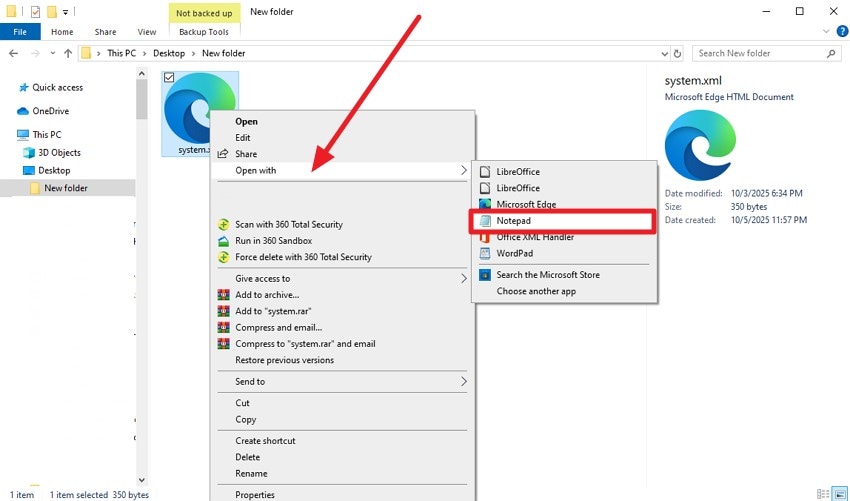The width and height of the screenshot is (850, 501).
Task: Click the Office XML Handler icon
Action: pos(485,237)
